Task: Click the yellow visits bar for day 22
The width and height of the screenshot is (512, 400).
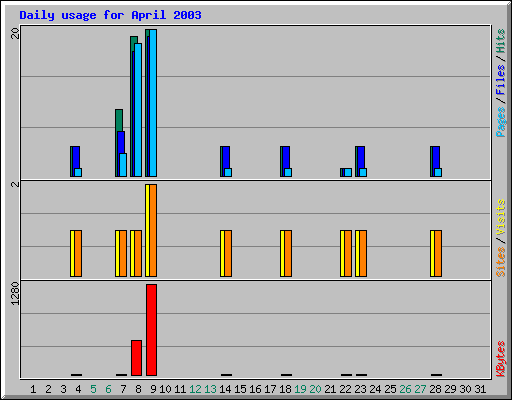Action: click(342, 253)
